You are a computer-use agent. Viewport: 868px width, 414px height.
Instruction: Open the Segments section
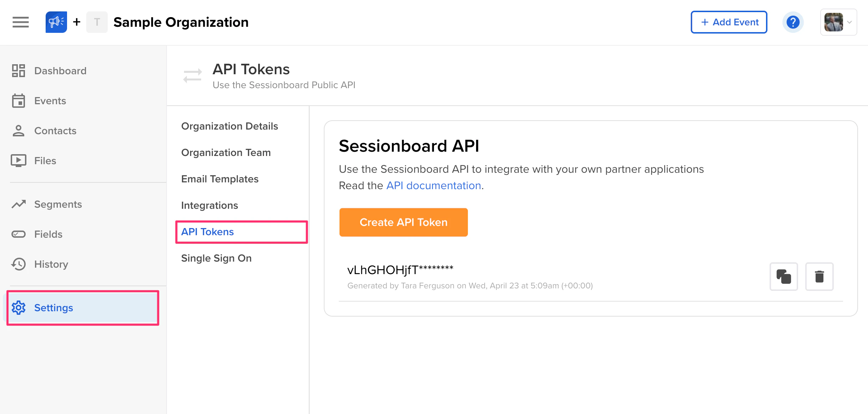[x=58, y=204]
